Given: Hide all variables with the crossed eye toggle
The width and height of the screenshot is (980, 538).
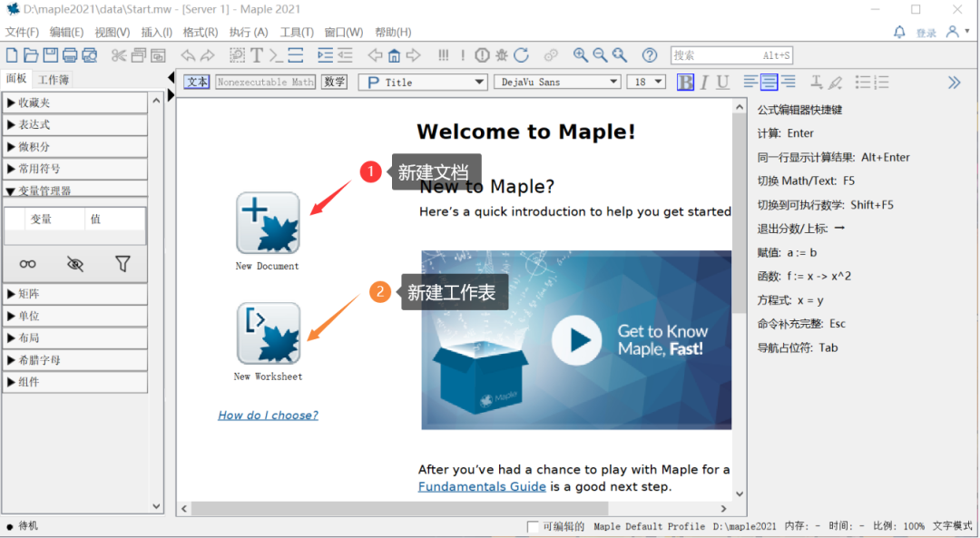Looking at the screenshot, I should tap(75, 263).
